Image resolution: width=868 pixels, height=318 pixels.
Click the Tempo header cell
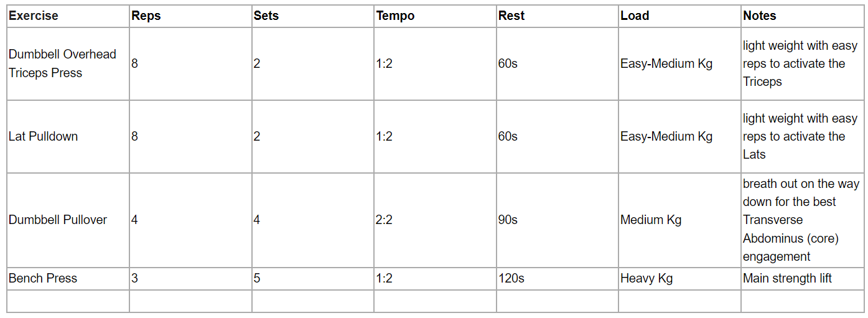pos(395,16)
